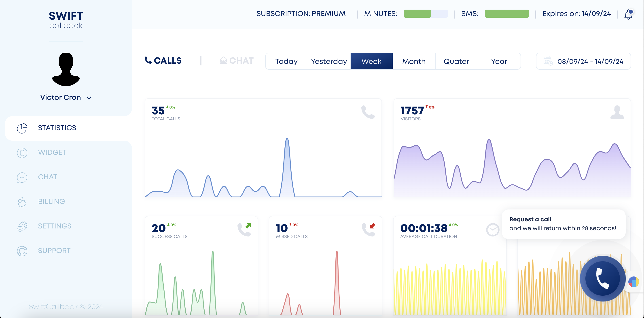Switch period filter to Month
644x318 pixels.
(x=414, y=61)
